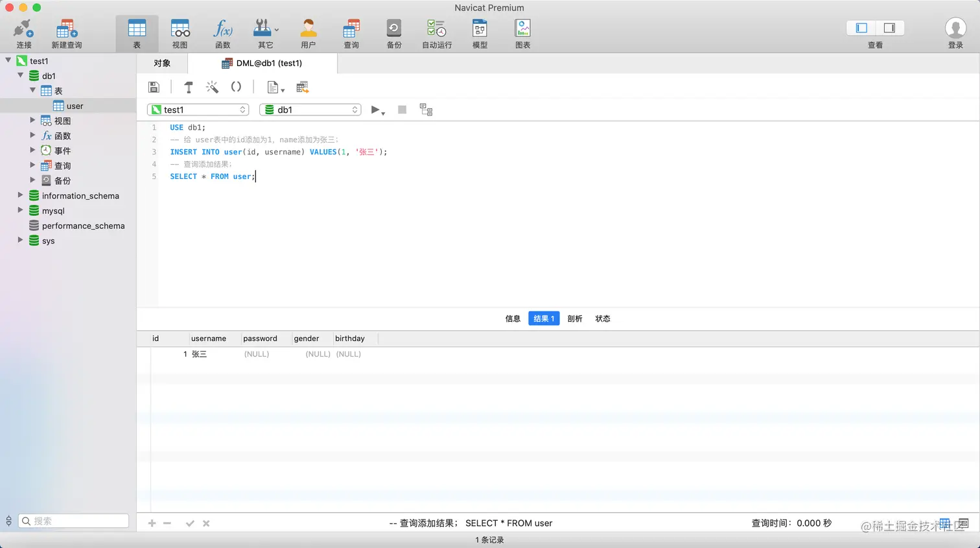Switch to the 剖析 profile tab

575,318
